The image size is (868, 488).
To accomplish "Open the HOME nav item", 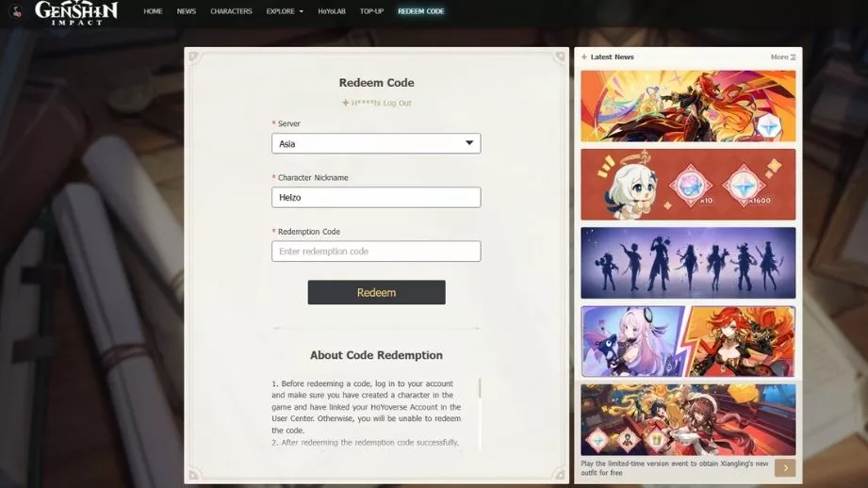I will tap(153, 11).
